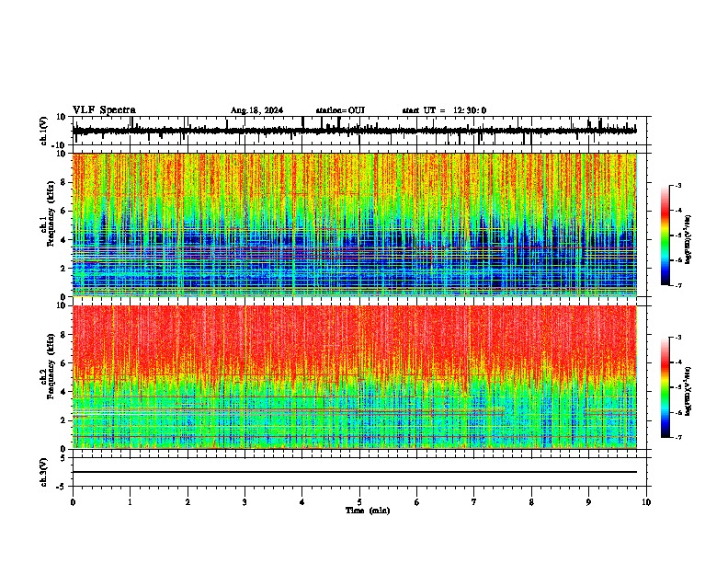
Task: Click the 'Time (min)' axis label
Action: pyautogui.click(x=368, y=511)
